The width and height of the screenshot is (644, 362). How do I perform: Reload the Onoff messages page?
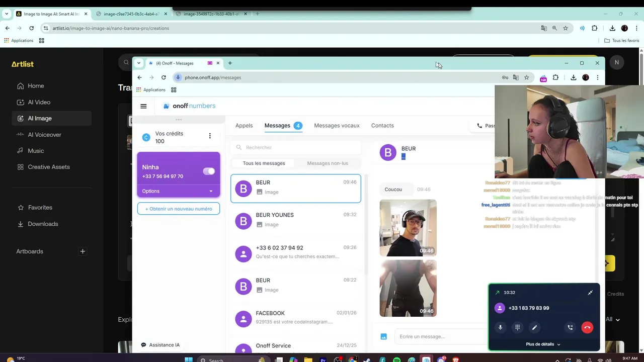point(164,77)
